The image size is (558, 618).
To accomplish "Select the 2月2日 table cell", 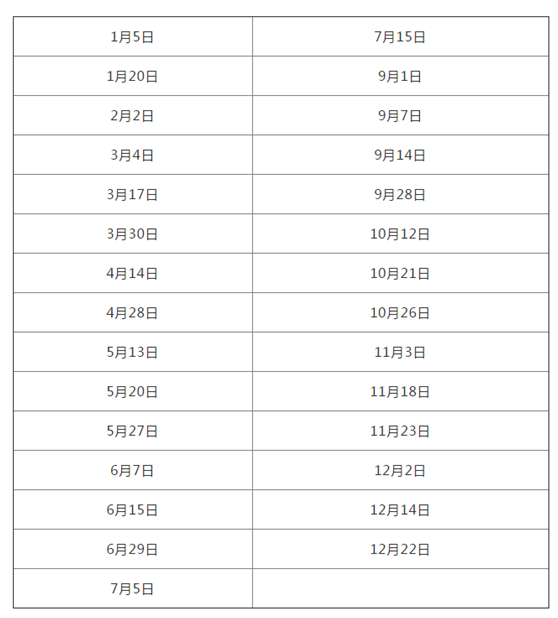I will tap(133, 115).
